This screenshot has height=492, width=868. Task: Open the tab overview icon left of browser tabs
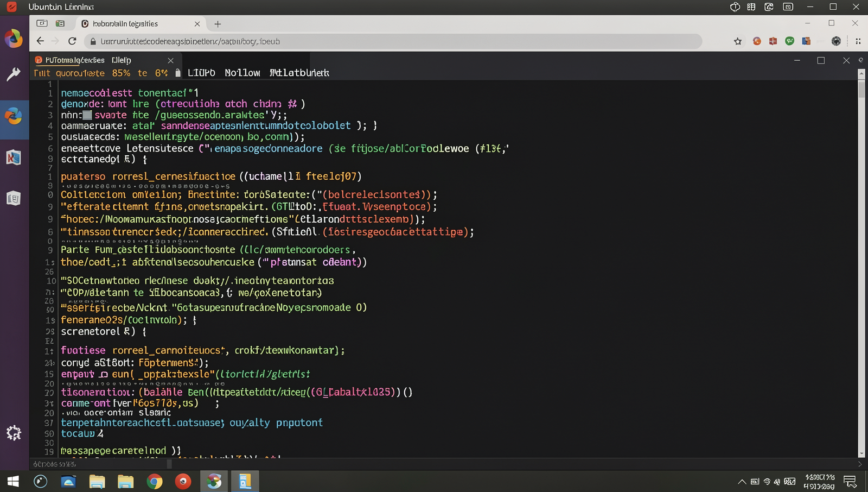pos(42,23)
